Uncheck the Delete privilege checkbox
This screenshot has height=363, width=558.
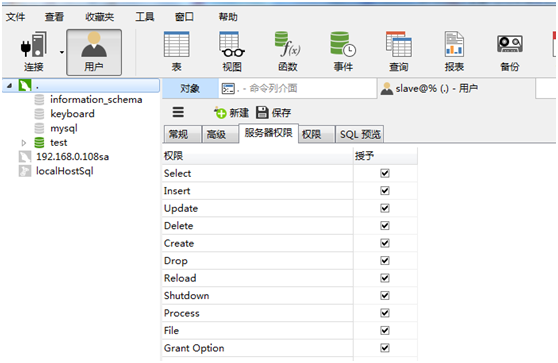coord(385,226)
